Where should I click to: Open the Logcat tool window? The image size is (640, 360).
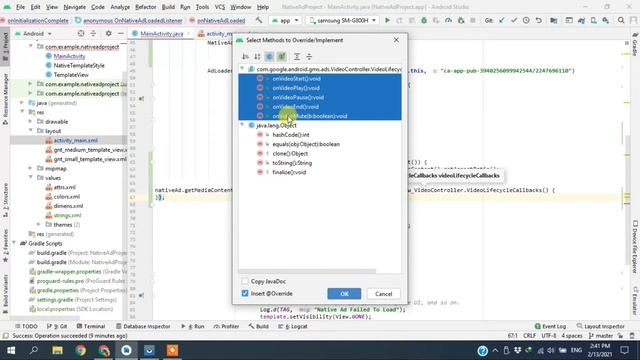[293, 326]
